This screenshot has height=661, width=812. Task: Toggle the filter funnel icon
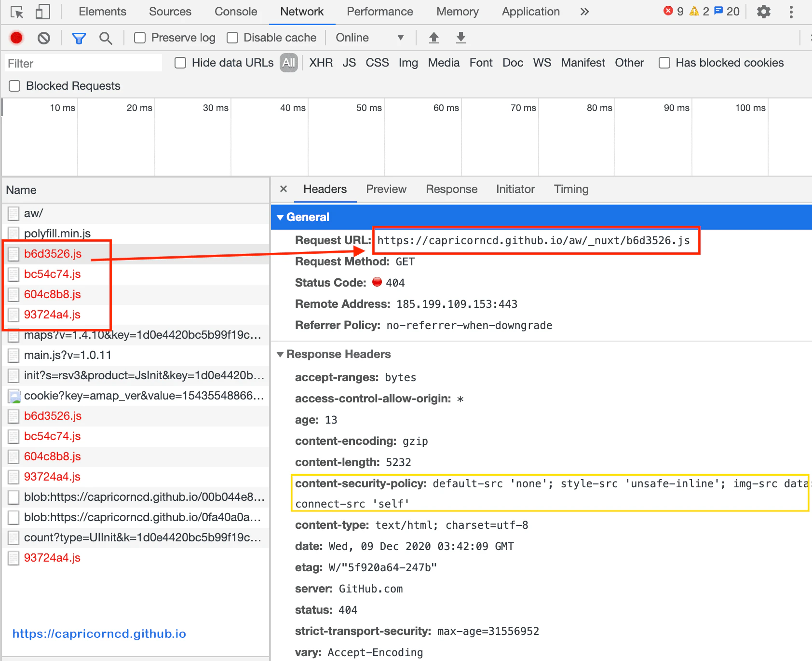(x=79, y=38)
